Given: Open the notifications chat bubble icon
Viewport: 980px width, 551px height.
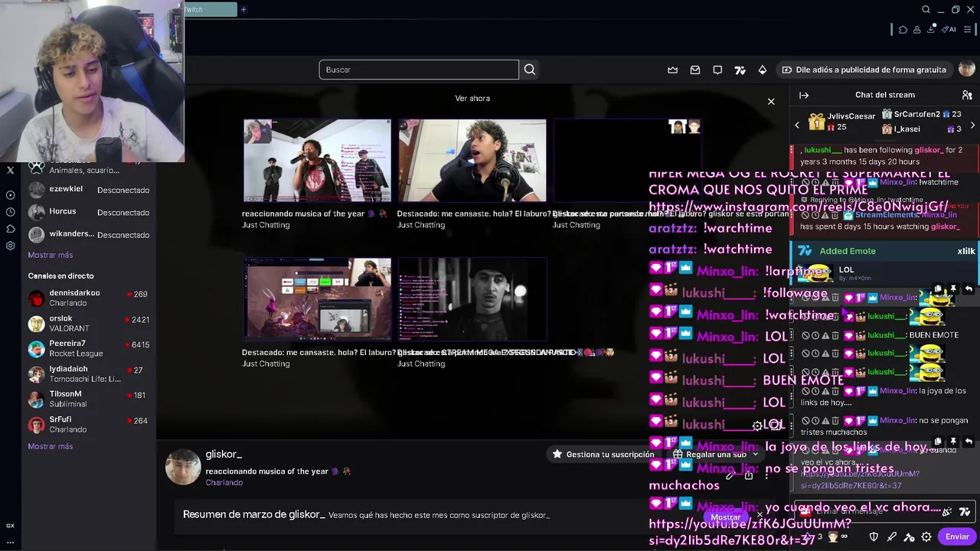Looking at the screenshot, I should pos(717,70).
